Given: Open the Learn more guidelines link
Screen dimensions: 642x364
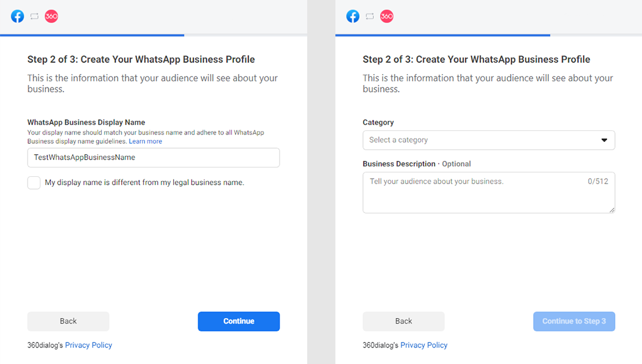Looking at the screenshot, I should point(146,141).
